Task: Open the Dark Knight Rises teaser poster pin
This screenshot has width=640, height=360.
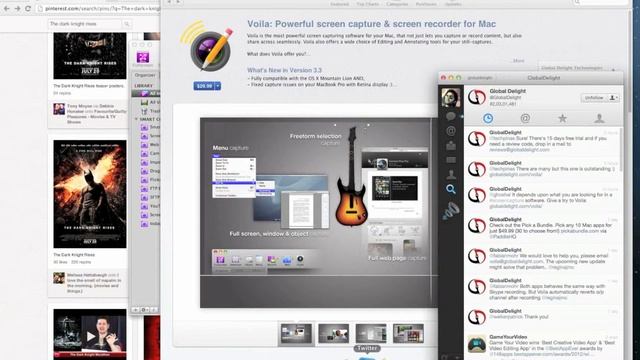Action: point(90,56)
